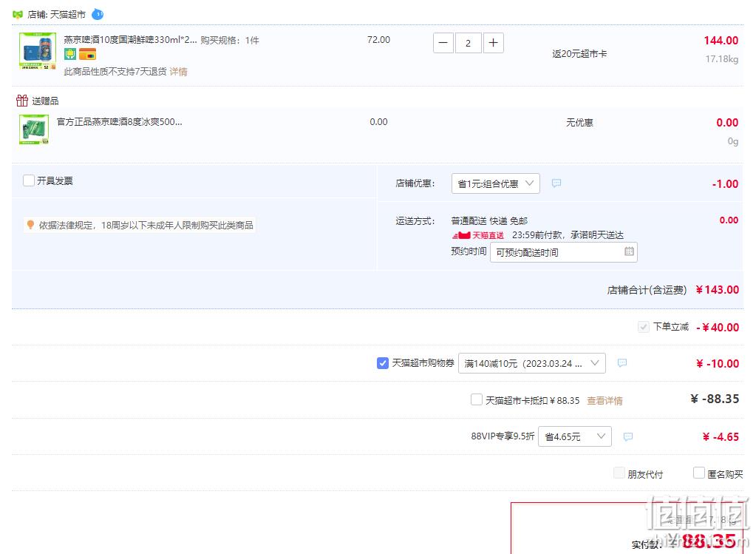Click the 天猫直送 delivery logo

pos(478,235)
